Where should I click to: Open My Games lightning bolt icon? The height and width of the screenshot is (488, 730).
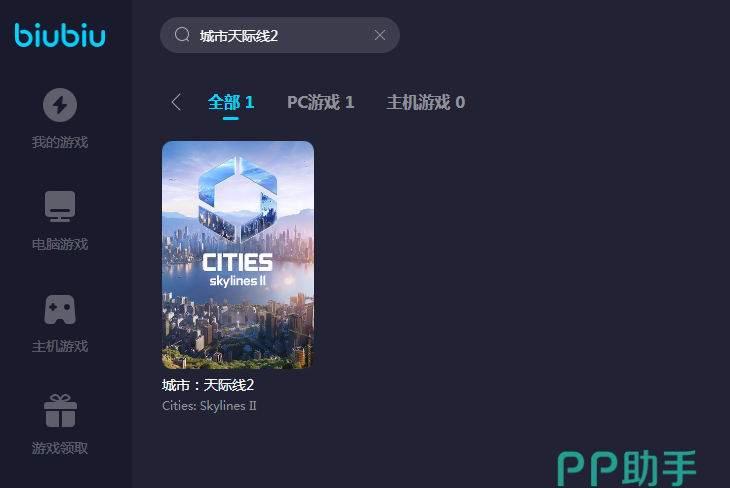[x=60, y=105]
